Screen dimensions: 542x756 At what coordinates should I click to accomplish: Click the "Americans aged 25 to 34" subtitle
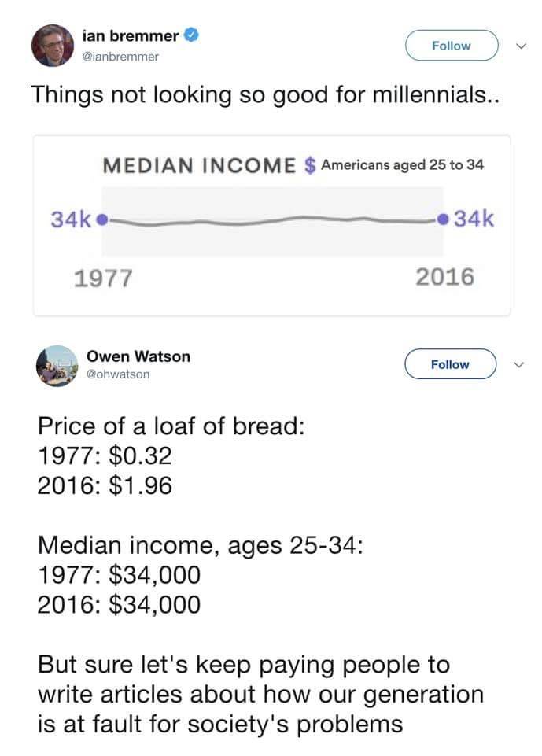pos(401,165)
